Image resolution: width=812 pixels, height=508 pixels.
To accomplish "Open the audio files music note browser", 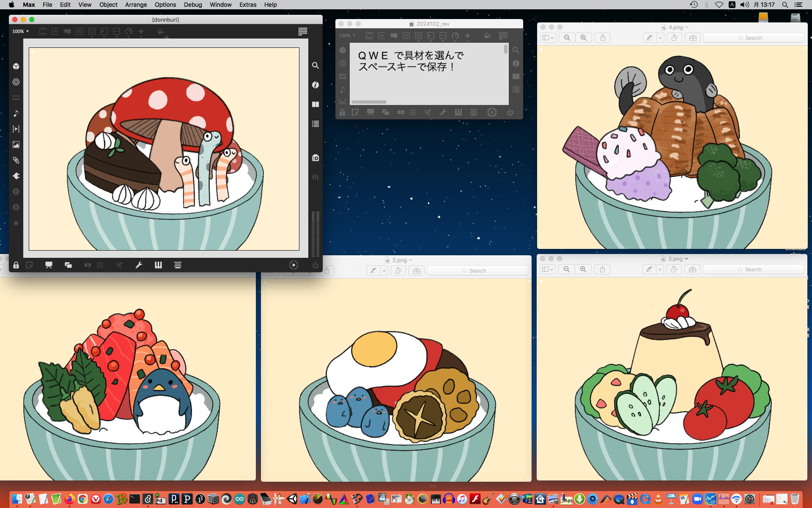I will (x=16, y=113).
